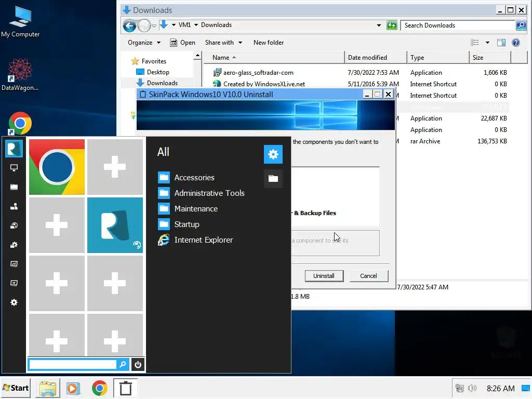Image resolution: width=532 pixels, height=399 pixels.
Task: Click the Back arrow in Downloads window
Action: point(129,25)
